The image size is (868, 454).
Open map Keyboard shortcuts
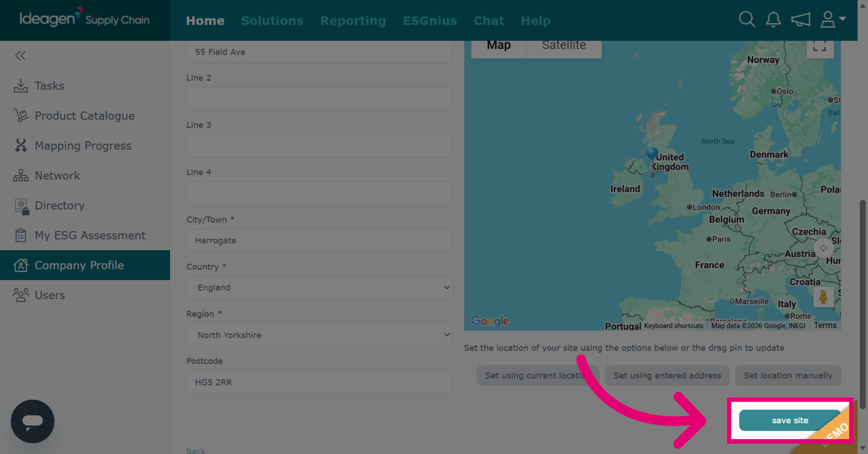(674, 326)
